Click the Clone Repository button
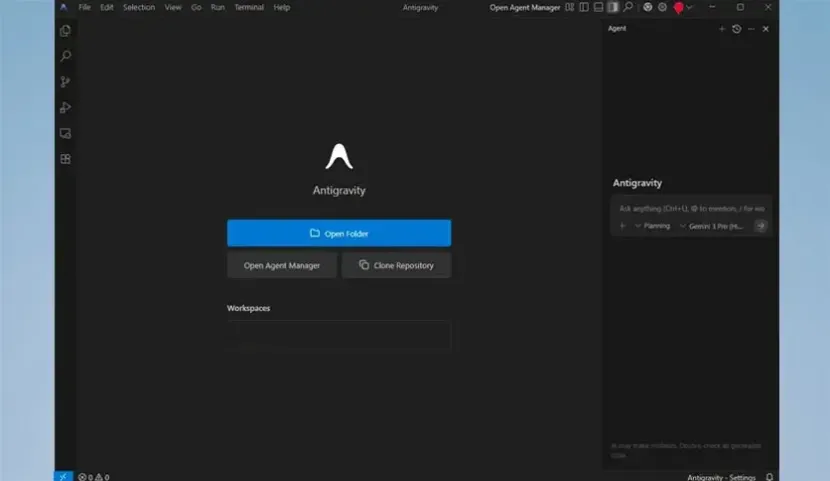Image resolution: width=830 pixels, height=481 pixels. click(x=396, y=265)
